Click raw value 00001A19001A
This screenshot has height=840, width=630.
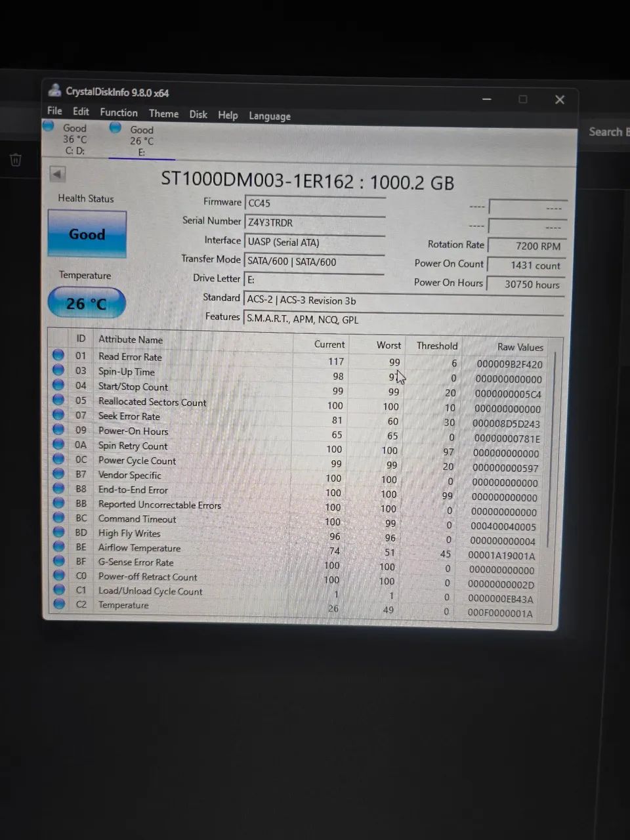(x=501, y=556)
